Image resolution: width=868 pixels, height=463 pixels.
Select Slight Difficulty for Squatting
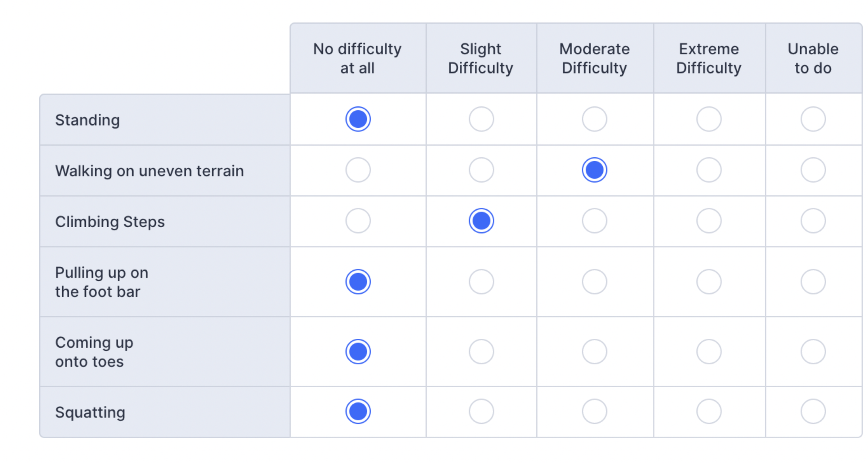point(481,412)
